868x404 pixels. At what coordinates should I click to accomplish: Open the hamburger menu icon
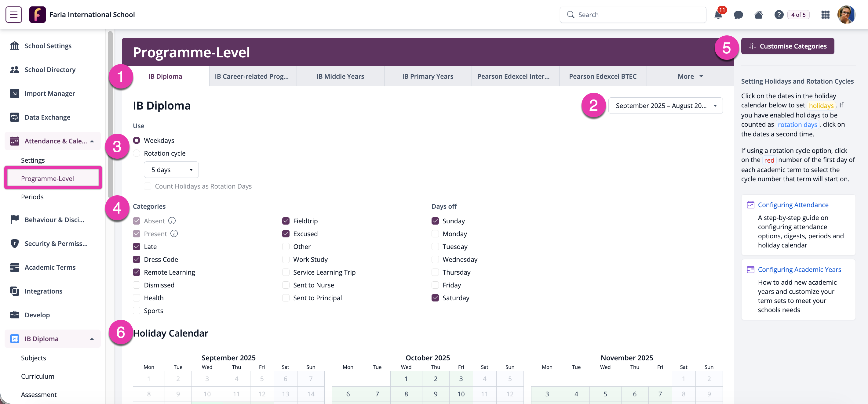[14, 14]
